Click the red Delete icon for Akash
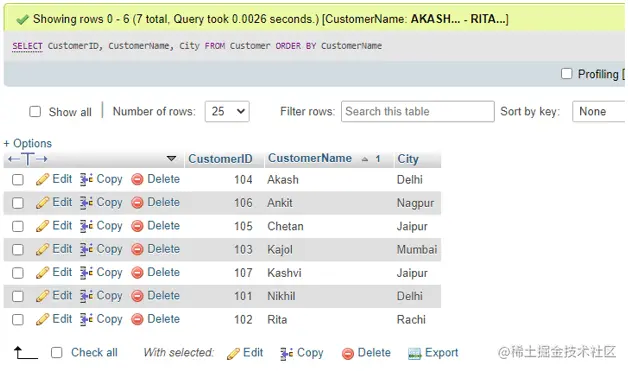628x371 pixels. [137, 179]
